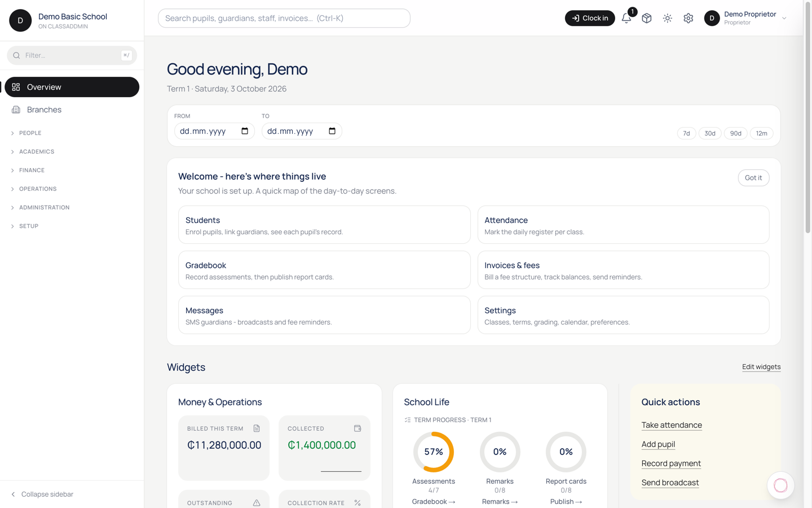Open the Invoices & fees card
Screen dimensions: 812x508
623,270
